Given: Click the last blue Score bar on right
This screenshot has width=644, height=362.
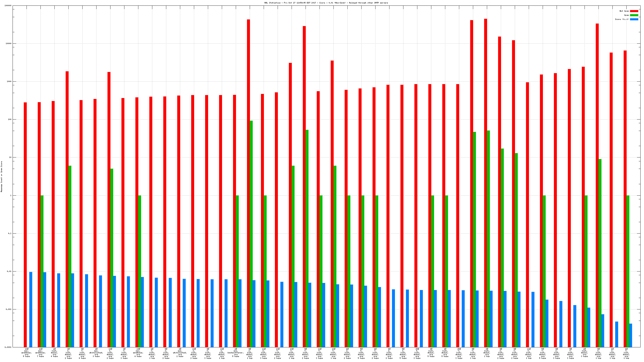Looking at the screenshot, I should click(x=631, y=335).
